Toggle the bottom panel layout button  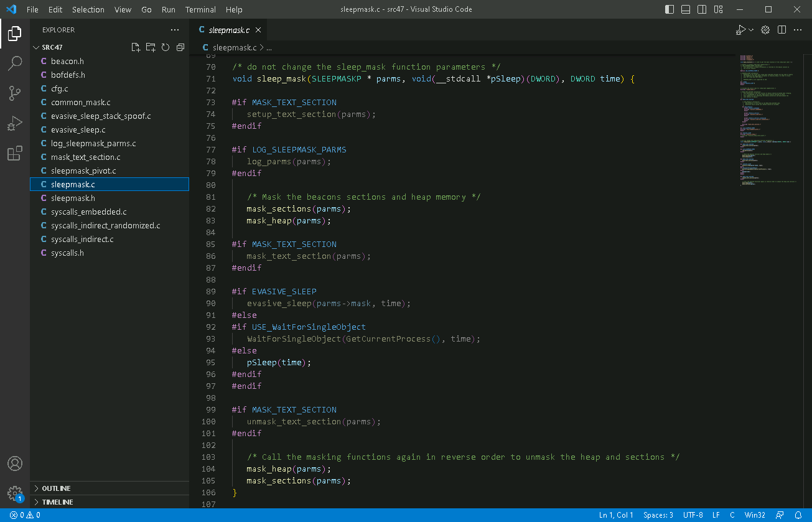[x=686, y=9]
